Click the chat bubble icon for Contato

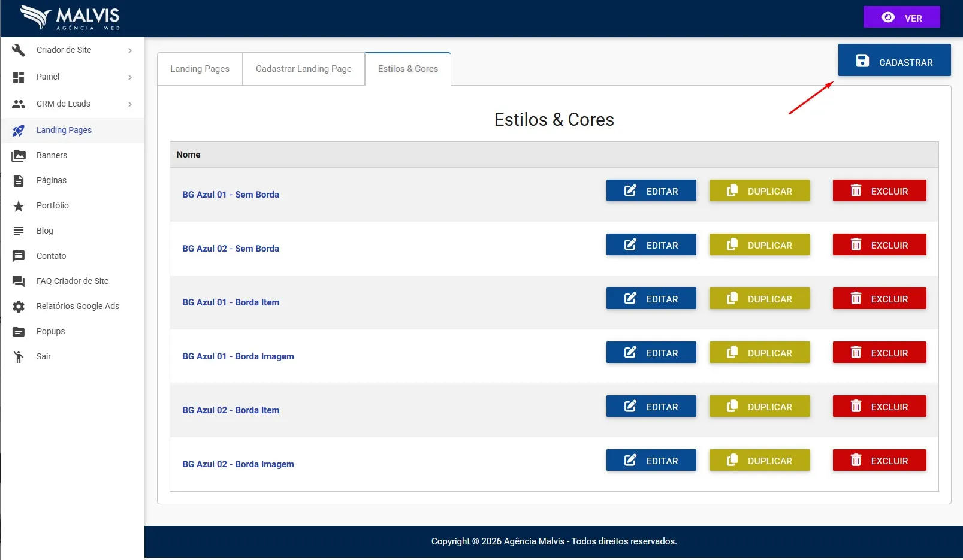point(19,256)
